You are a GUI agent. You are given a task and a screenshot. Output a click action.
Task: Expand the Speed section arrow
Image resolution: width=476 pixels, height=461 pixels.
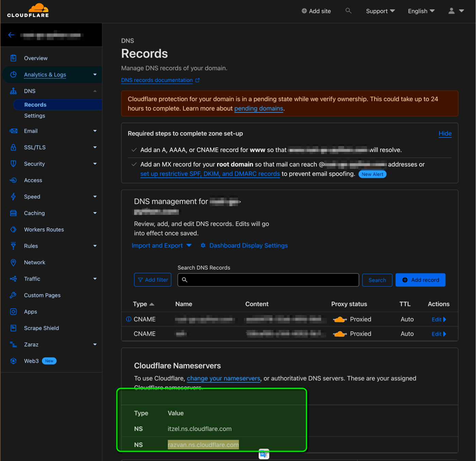(x=95, y=196)
